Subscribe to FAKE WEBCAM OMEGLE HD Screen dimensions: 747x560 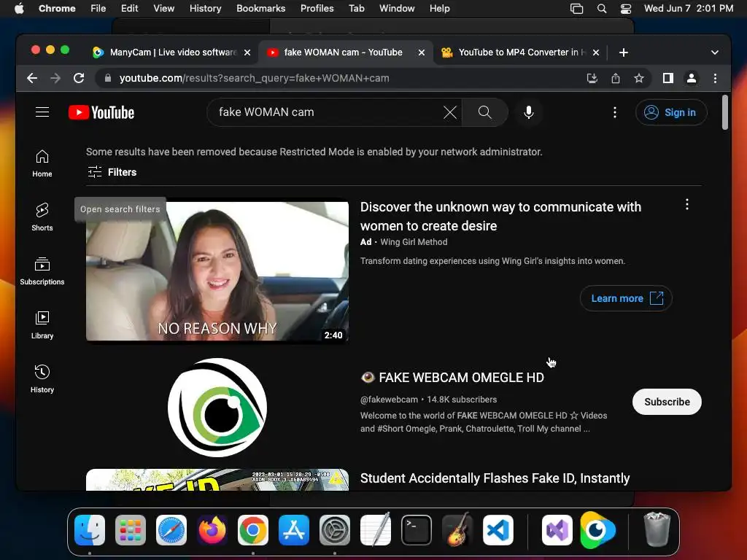coord(667,402)
